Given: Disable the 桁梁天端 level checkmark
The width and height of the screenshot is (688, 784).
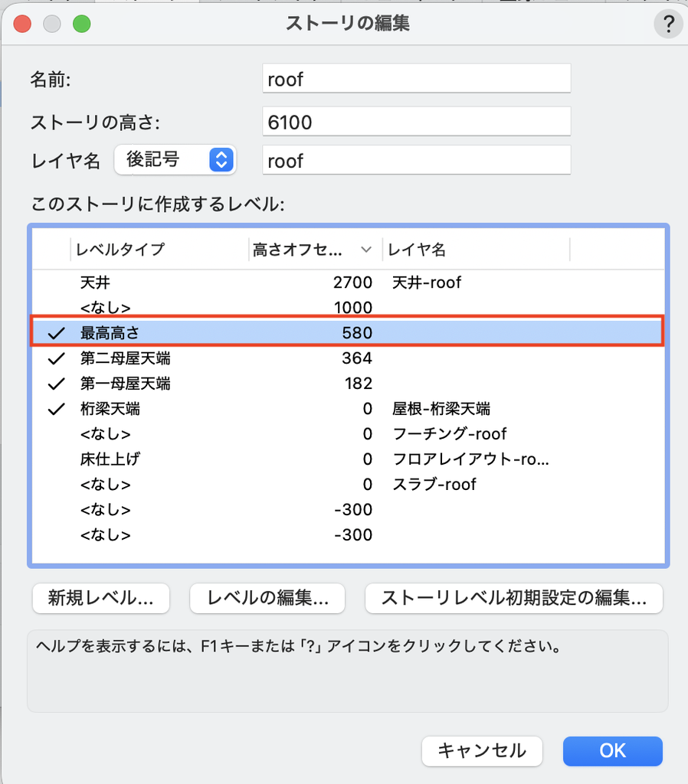Looking at the screenshot, I should pos(57,409).
